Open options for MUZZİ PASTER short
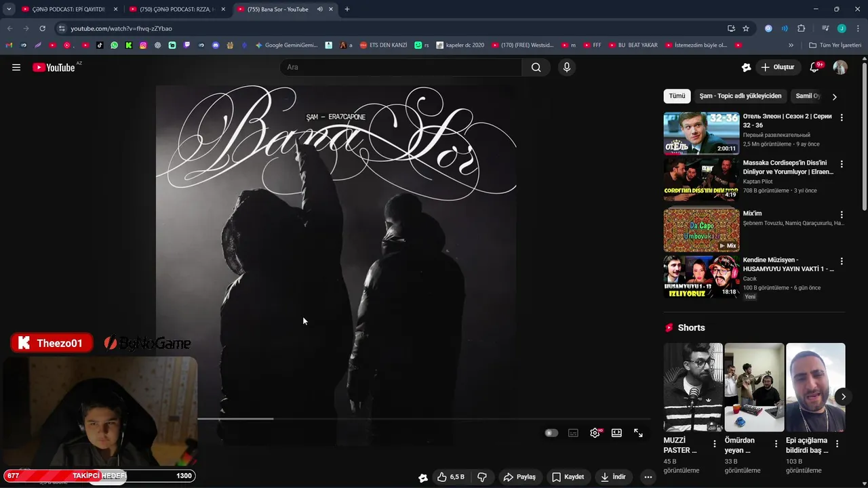 714,444
